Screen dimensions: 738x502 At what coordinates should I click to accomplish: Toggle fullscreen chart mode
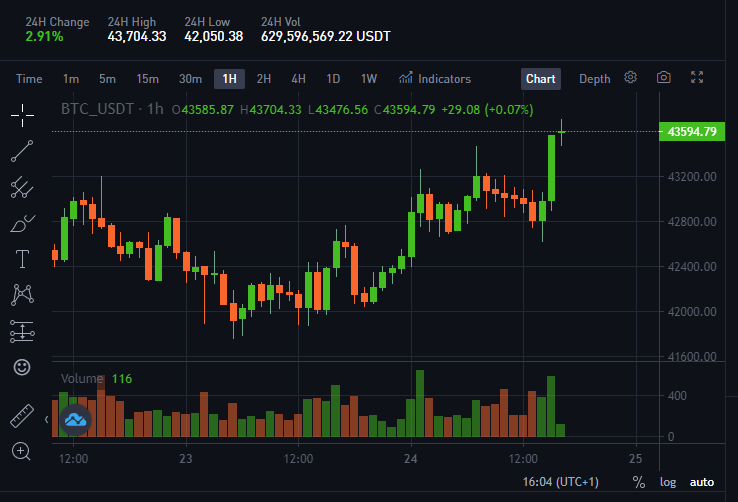click(x=697, y=77)
